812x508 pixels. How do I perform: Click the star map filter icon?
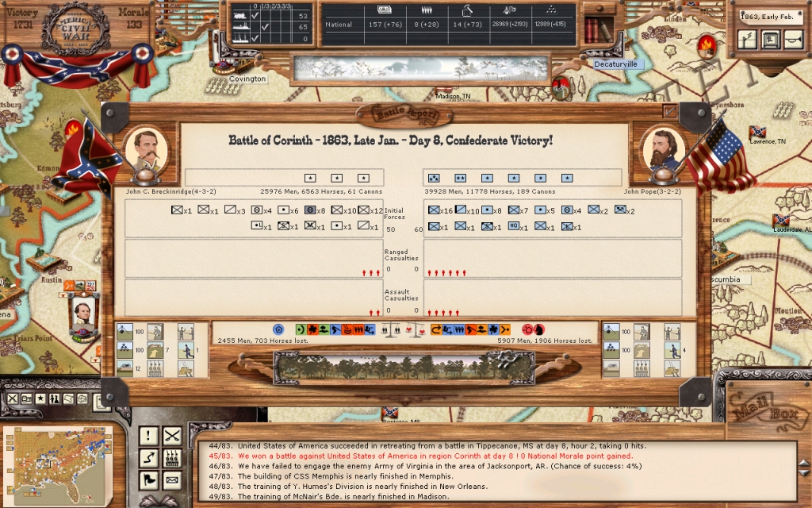coord(40,398)
